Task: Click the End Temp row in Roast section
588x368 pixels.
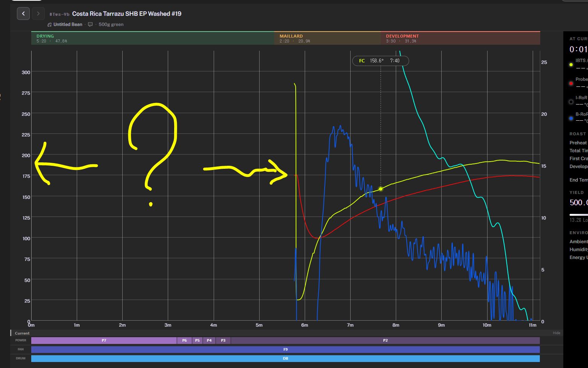Action: [579, 180]
